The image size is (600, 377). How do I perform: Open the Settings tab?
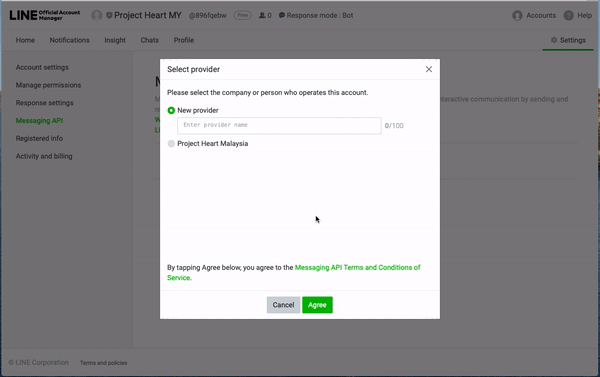tap(568, 40)
